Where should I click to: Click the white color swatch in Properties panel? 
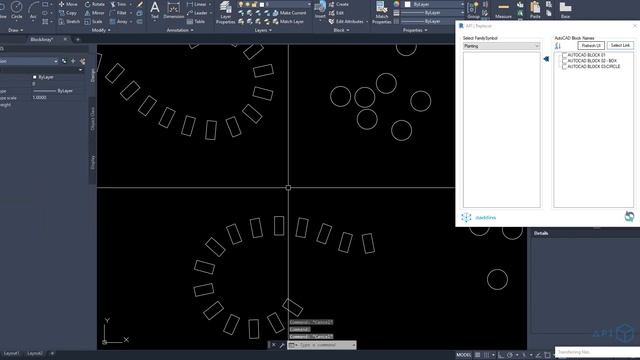pyautogui.click(x=407, y=4)
